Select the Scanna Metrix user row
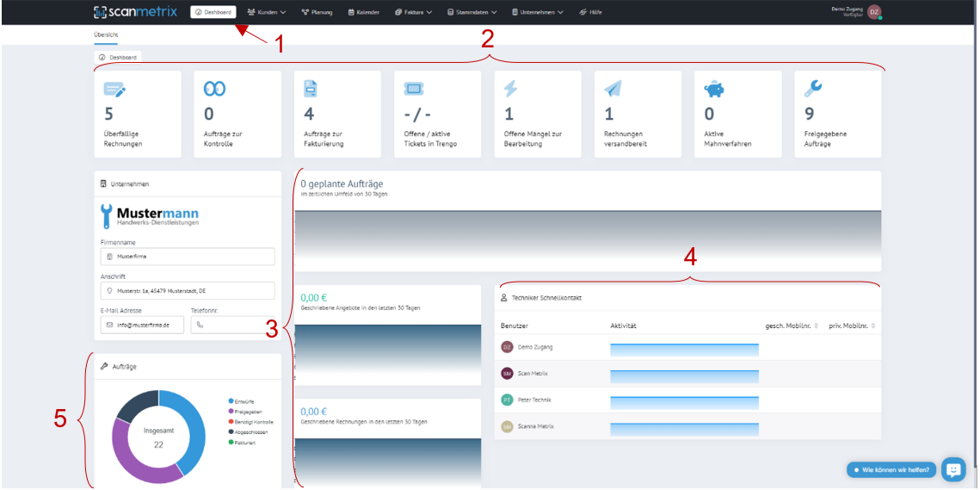 687,426
